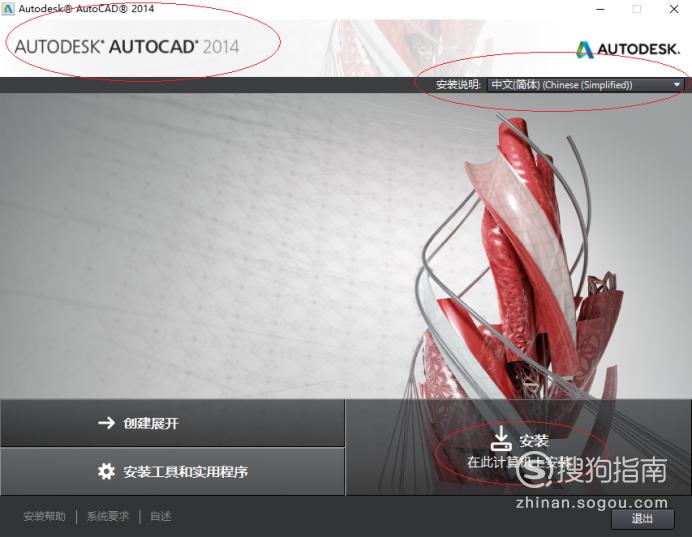Viewport: 692px width, 537px height.
Task: Click the arrow icon beside 创建展开
Action: [x=106, y=423]
